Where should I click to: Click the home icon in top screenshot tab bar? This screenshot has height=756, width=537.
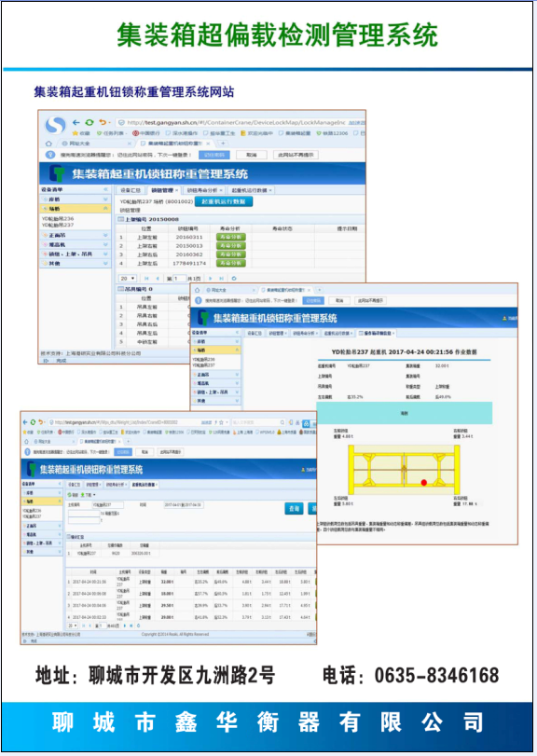[x=48, y=144]
